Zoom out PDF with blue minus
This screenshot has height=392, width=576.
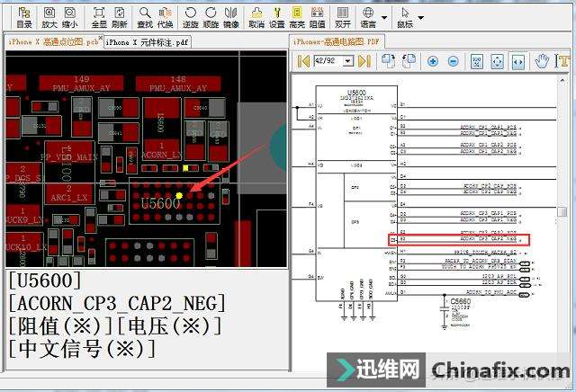(454, 61)
